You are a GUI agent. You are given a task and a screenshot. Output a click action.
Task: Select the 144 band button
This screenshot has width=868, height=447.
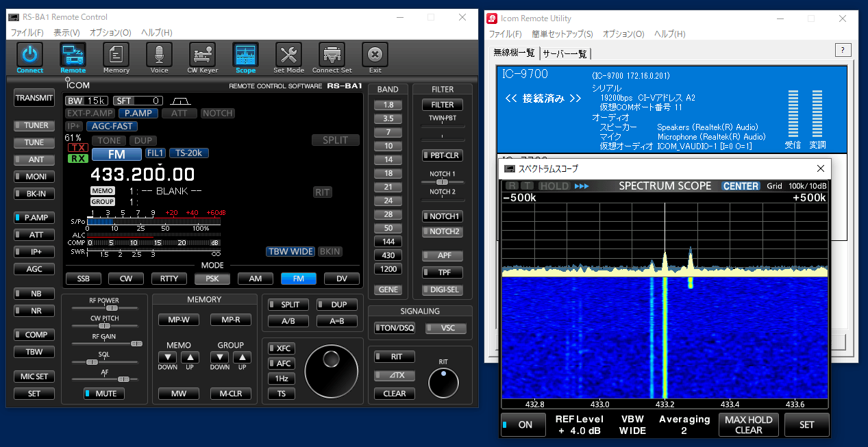[388, 242]
